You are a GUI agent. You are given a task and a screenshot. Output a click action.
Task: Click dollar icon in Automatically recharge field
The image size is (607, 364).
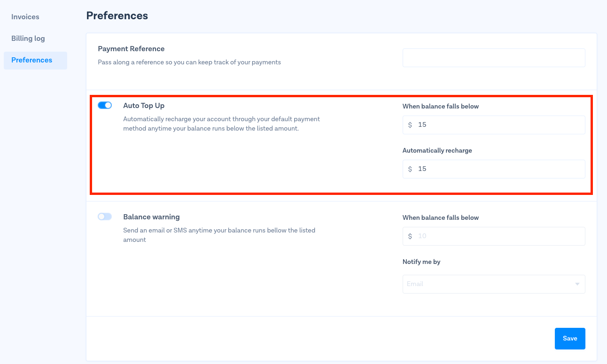point(410,169)
